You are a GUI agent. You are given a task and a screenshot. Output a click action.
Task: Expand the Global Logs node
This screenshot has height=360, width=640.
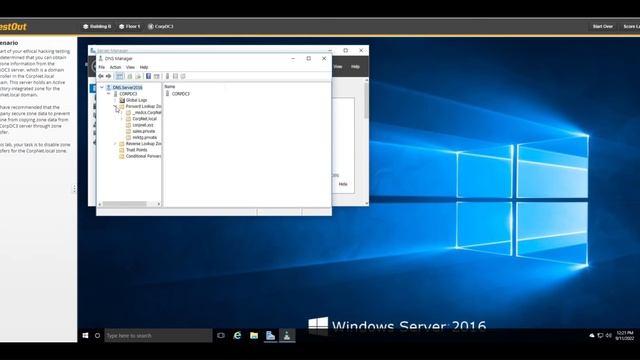115,100
